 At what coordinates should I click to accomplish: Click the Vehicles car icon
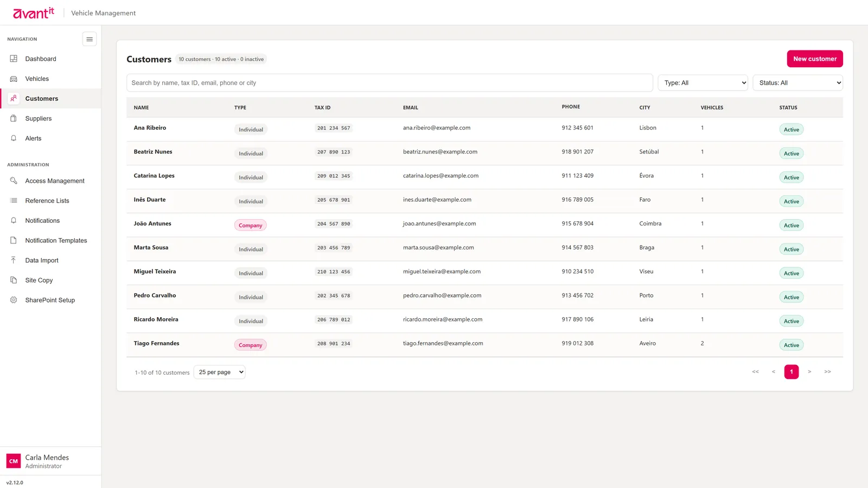pyautogui.click(x=14, y=79)
